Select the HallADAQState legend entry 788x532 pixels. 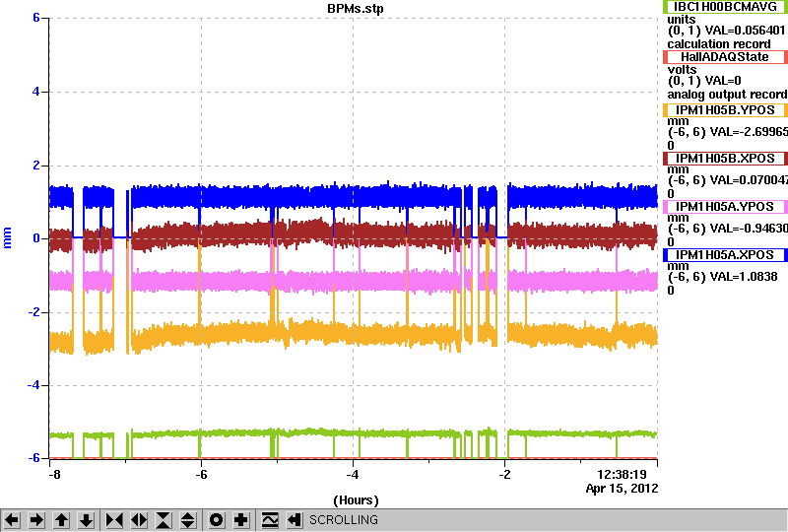[726, 57]
